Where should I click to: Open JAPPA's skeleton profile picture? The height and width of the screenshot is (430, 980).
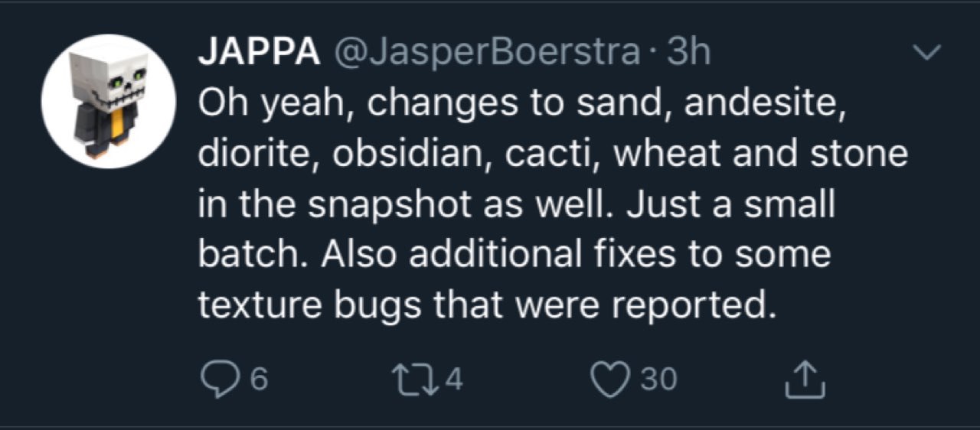click(105, 101)
